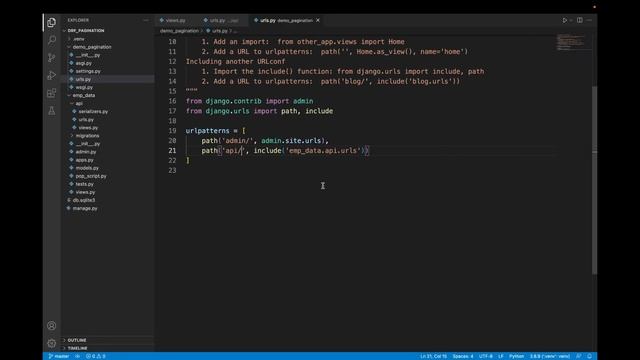640x360 pixels.
Task: Change the LF end of line sequence
Action: tap(501, 356)
